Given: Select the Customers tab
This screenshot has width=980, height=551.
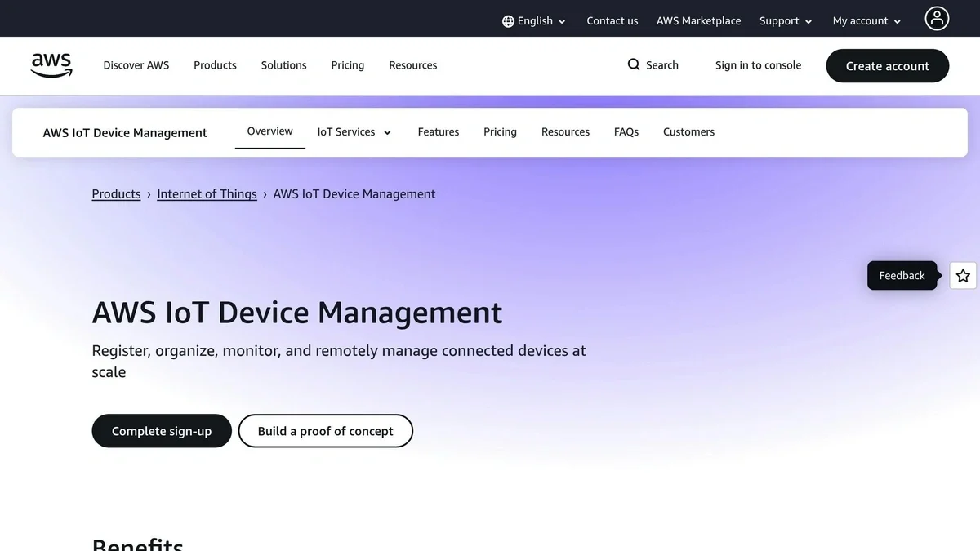Looking at the screenshot, I should (x=688, y=131).
